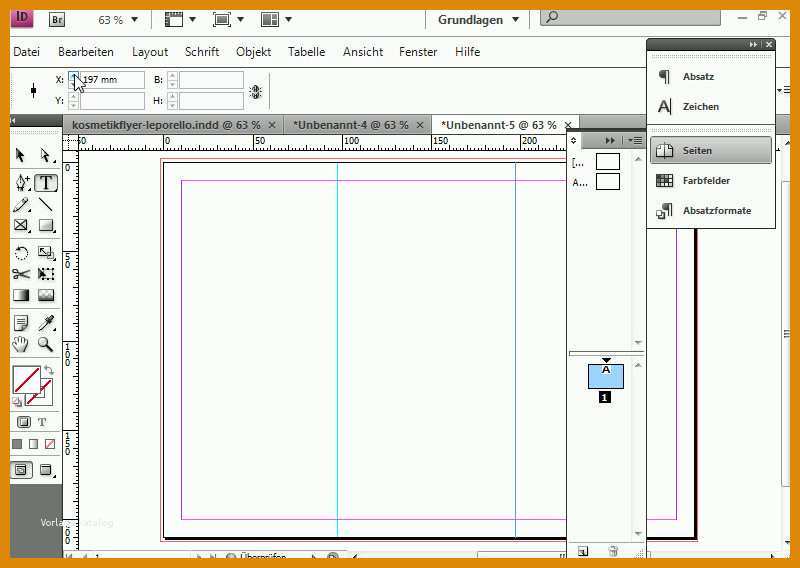Open Grundlagen workspace dropdown
This screenshot has width=800, height=568.
pos(479,20)
